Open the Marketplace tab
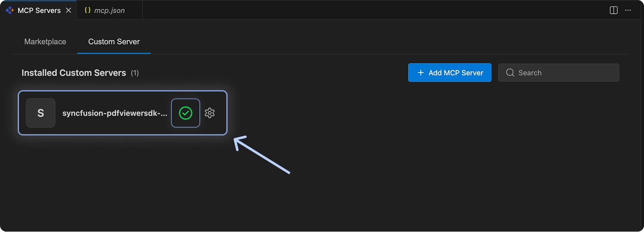The width and height of the screenshot is (644, 232). tap(45, 41)
